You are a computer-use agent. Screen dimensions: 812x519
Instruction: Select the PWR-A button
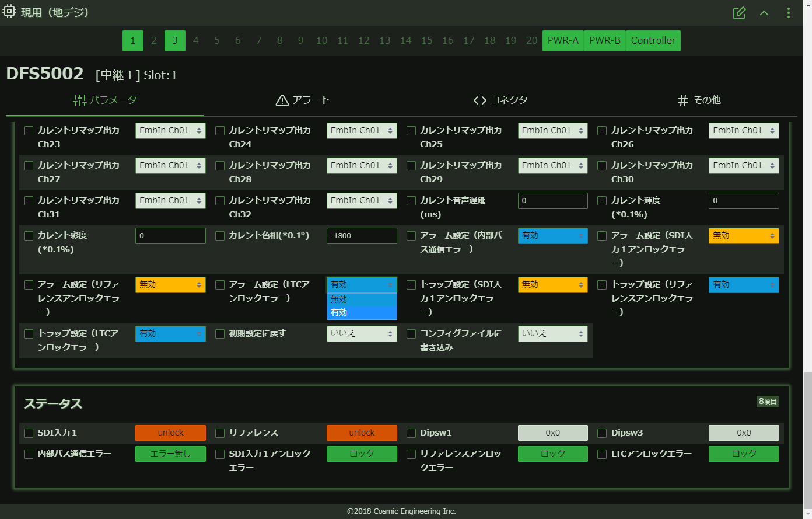click(563, 41)
